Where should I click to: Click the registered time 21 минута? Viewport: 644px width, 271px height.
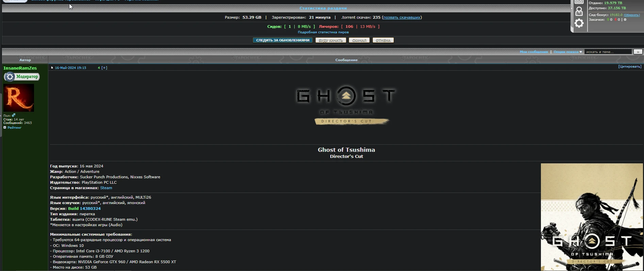(x=320, y=17)
